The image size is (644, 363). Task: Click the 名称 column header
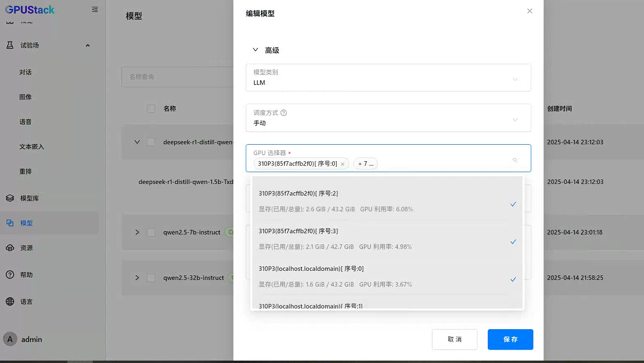[170, 109]
